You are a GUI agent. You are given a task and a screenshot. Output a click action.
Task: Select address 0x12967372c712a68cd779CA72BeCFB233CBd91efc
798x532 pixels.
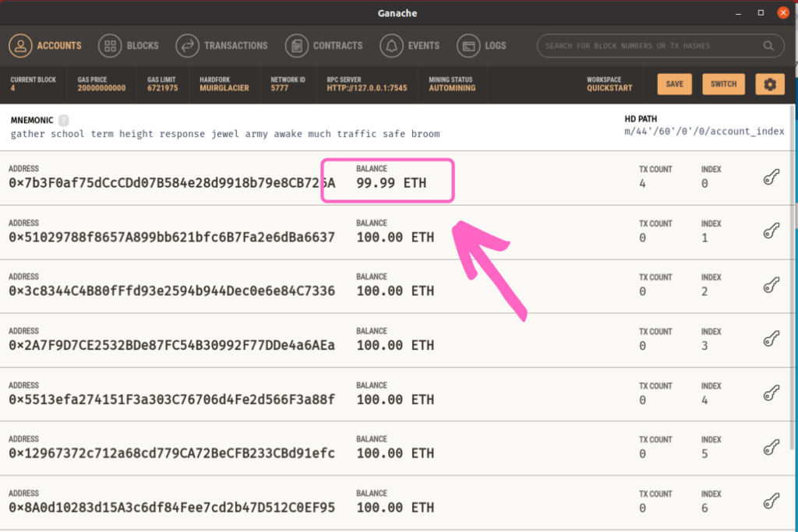(x=172, y=453)
